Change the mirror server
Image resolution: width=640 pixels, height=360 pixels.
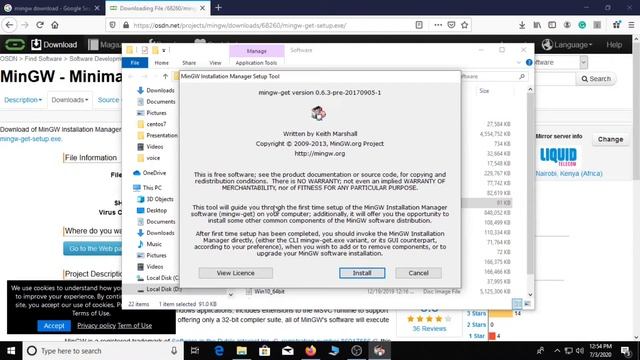[610, 139]
